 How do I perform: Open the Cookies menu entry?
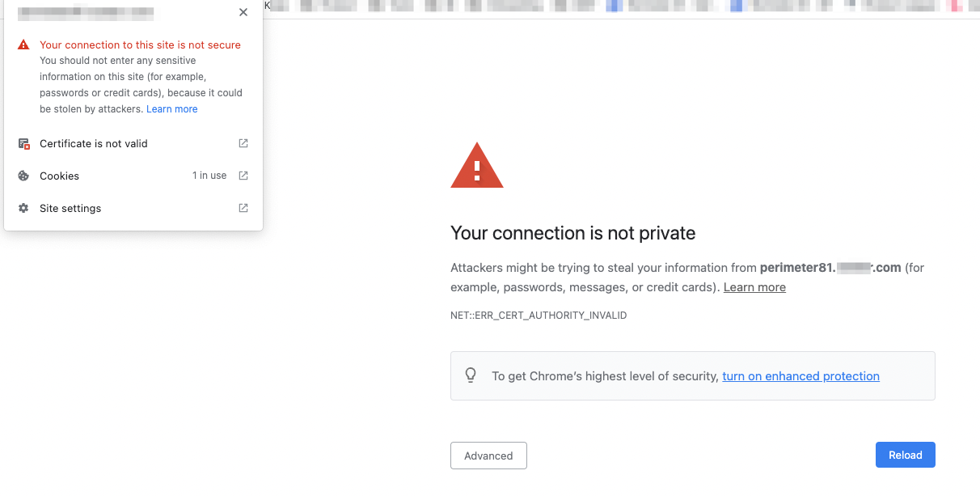[133, 176]
